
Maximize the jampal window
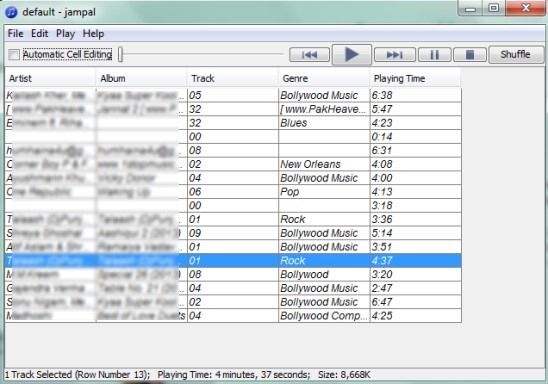[494, 8]
